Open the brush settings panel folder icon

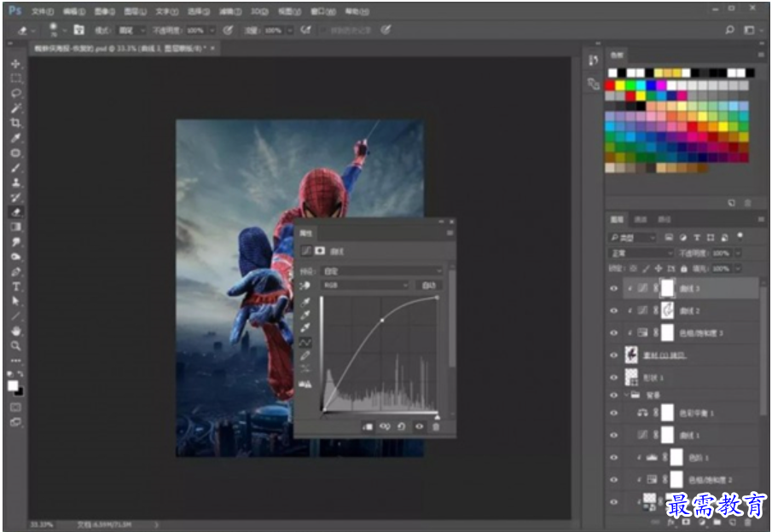pos(78,30)
